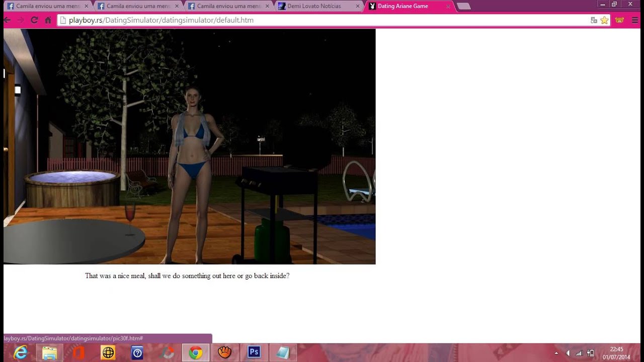This screenshot has width=644, height=362.
Task: Open the translate page icon
Action: [594, 20]
